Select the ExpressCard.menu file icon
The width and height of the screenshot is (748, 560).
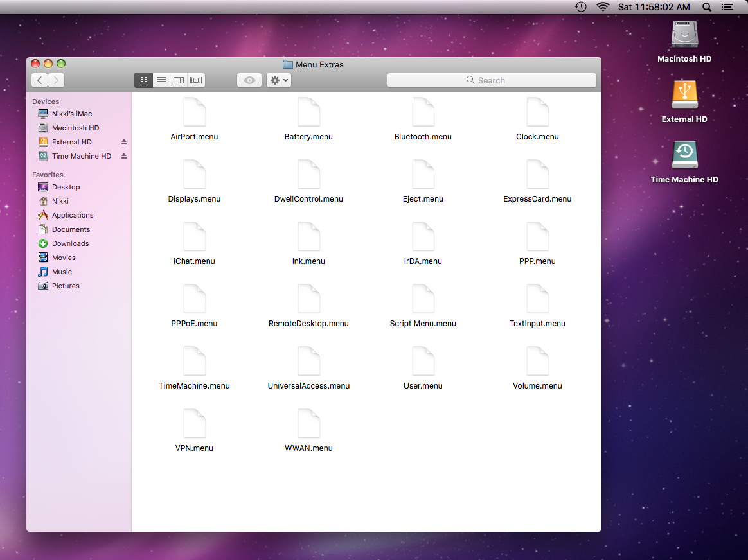pyautogui.click(x=538, y=175)
